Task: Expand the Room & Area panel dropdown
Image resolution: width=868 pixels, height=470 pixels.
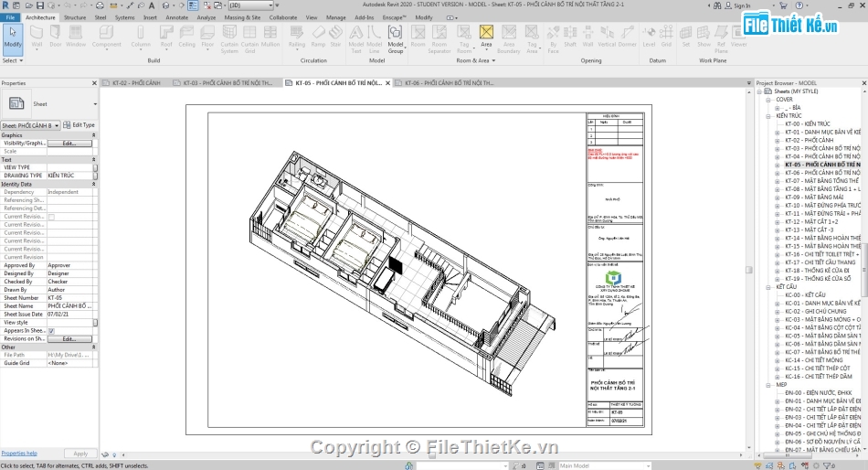Action: 475,60
